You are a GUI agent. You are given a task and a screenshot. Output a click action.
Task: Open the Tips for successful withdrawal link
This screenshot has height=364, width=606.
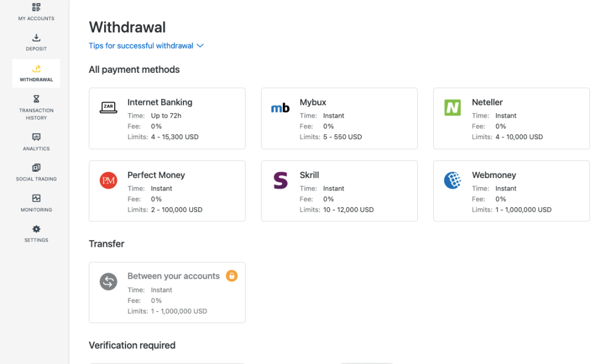(x=141, y=46)
